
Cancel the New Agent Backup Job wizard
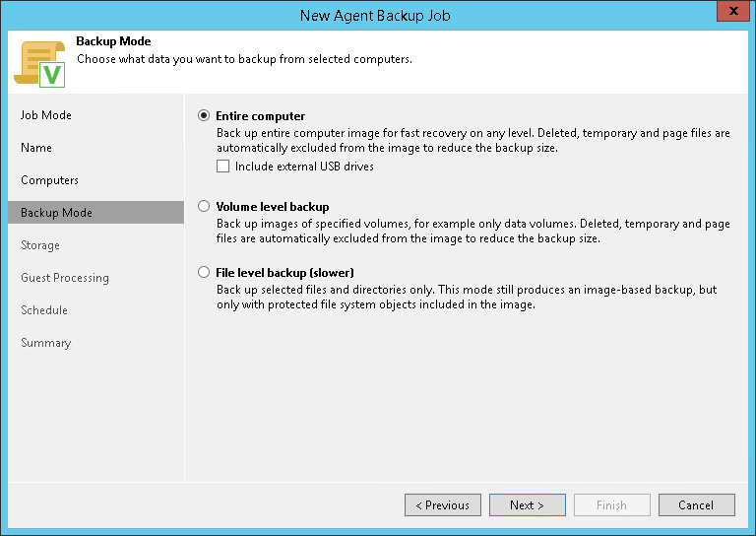696,505
